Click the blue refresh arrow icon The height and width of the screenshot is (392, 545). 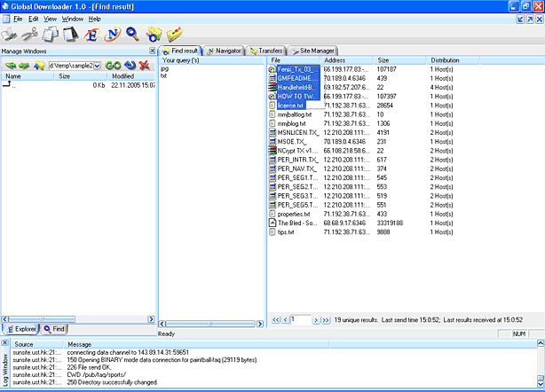(130, 66)
